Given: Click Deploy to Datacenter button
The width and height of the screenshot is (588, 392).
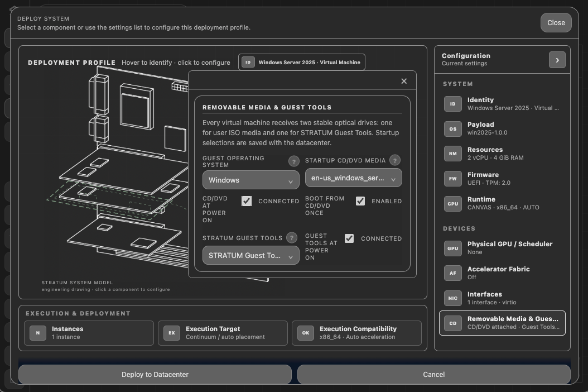Looking at the screenshot, I should click(155, 374).
